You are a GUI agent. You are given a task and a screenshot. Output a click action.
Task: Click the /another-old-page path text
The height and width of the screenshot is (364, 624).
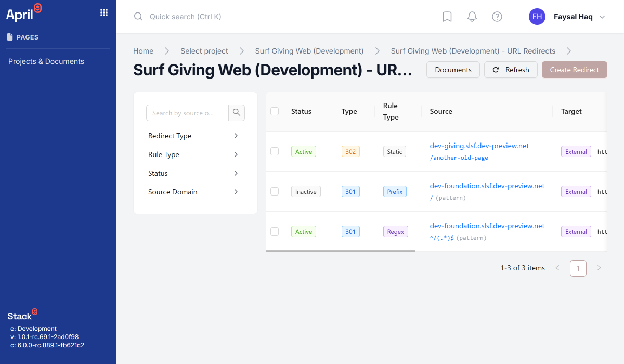coord(459,158)
